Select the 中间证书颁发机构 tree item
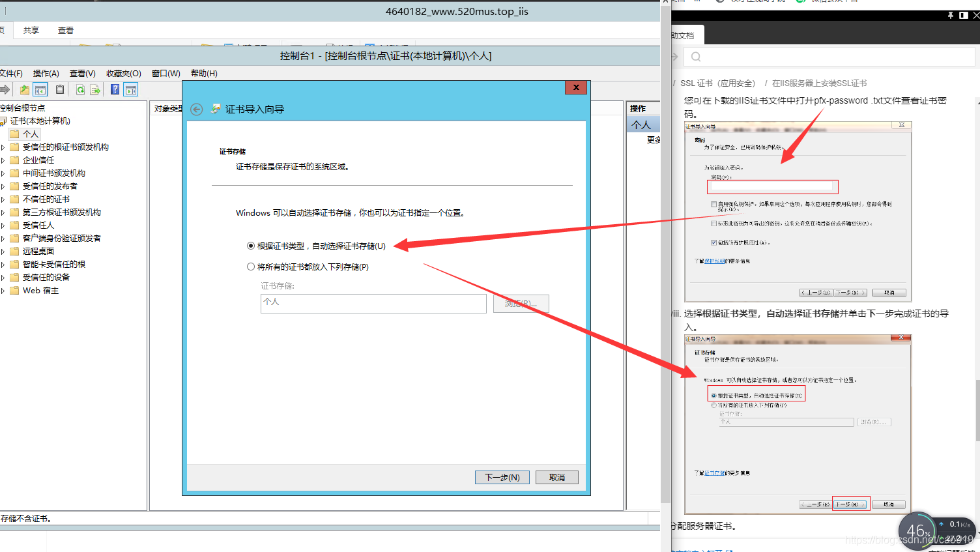Viewport: 980px width, 552px height. [x=54, y=173]
